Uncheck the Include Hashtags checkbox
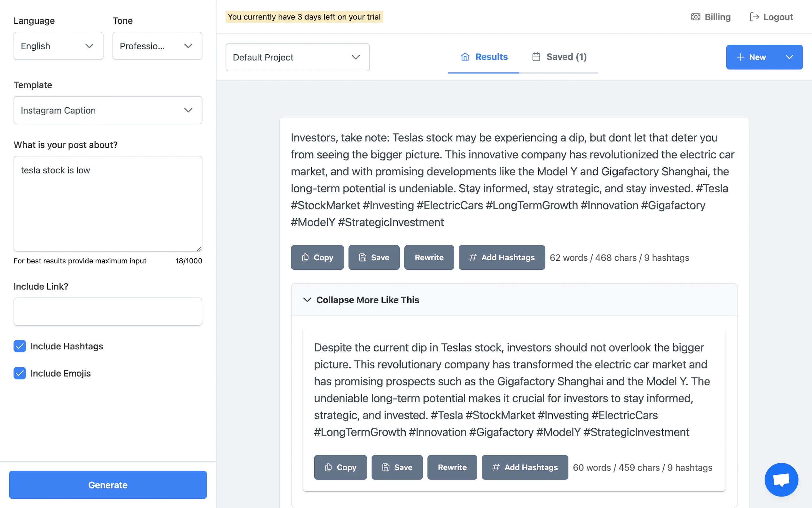 pos(20,346)
